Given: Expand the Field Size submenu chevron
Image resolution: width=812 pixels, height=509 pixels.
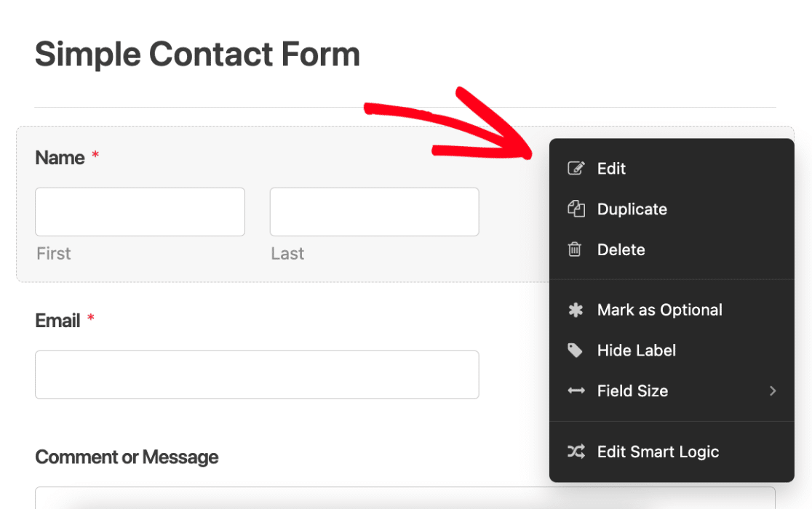Looking at the screenshot, I should (773, 390).
